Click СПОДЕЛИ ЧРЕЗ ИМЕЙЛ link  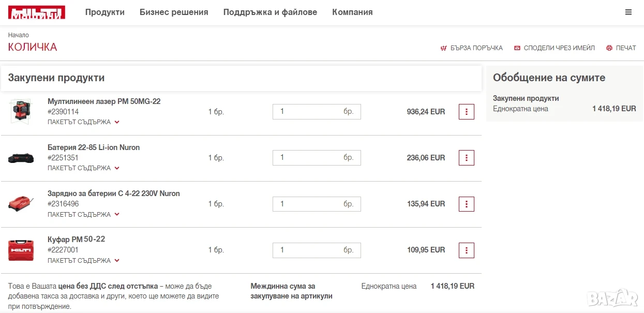[x=559, y=48]
